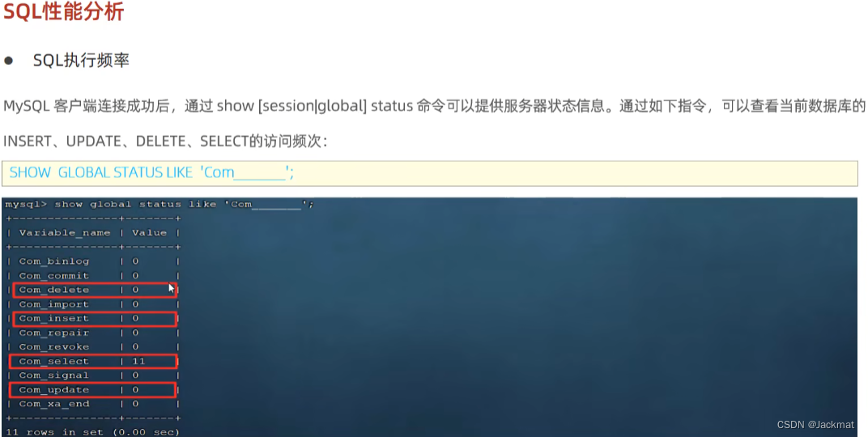
Task: Click the Com_commit row
Action: pos(93,275)
